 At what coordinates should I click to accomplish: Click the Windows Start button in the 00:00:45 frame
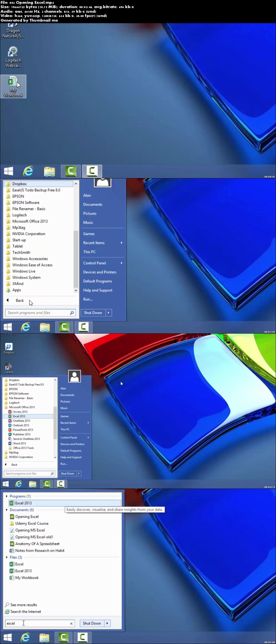tap(8, 171)
